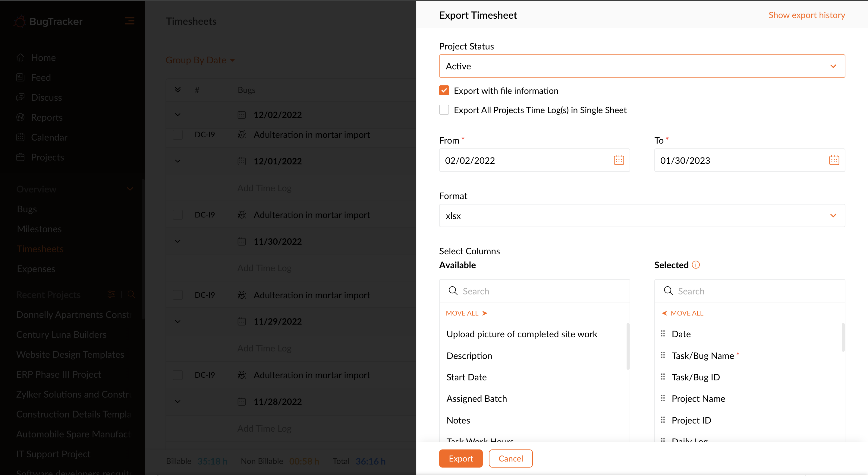Select the DC-I9 checkbox under 11/29/2022

click(178, 375)
